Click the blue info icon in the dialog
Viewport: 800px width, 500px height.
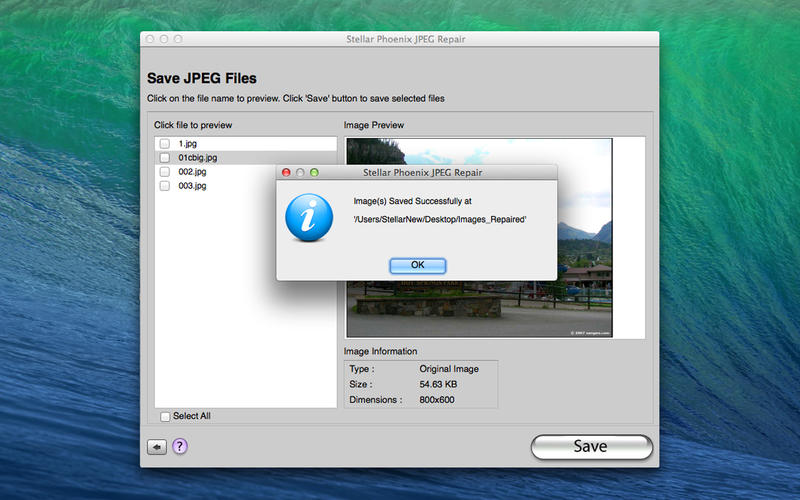[x=309, y=217]
